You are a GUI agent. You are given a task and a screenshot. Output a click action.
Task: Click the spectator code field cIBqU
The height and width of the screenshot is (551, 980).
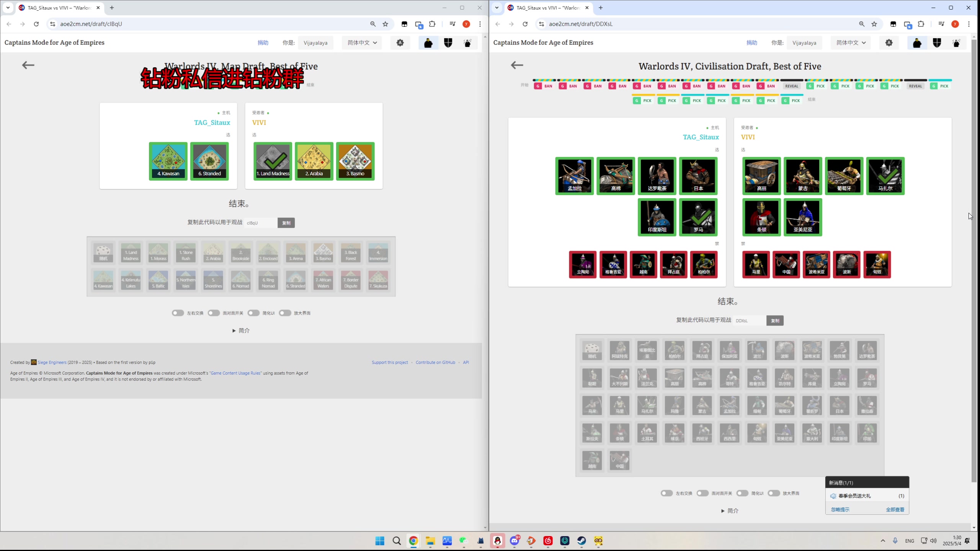point(261,223)
